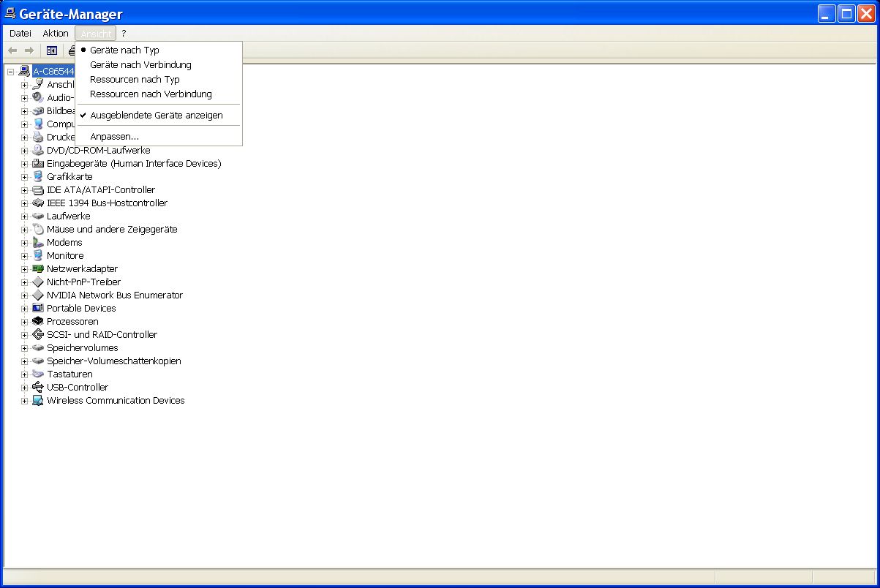Click the Monitore screen icon
The image size is (880, 588).
coord(38,255)
